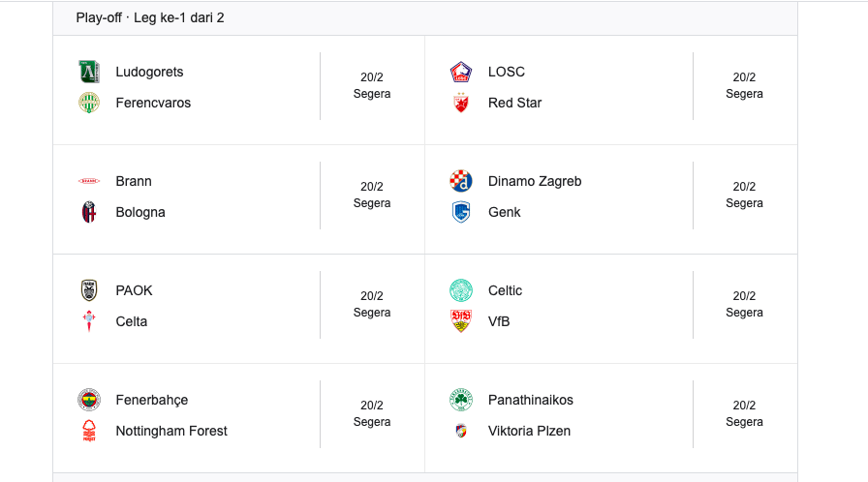The image size is (868, 482).
Task: Click the Red Star crest
Action: [x=461, y=103]
